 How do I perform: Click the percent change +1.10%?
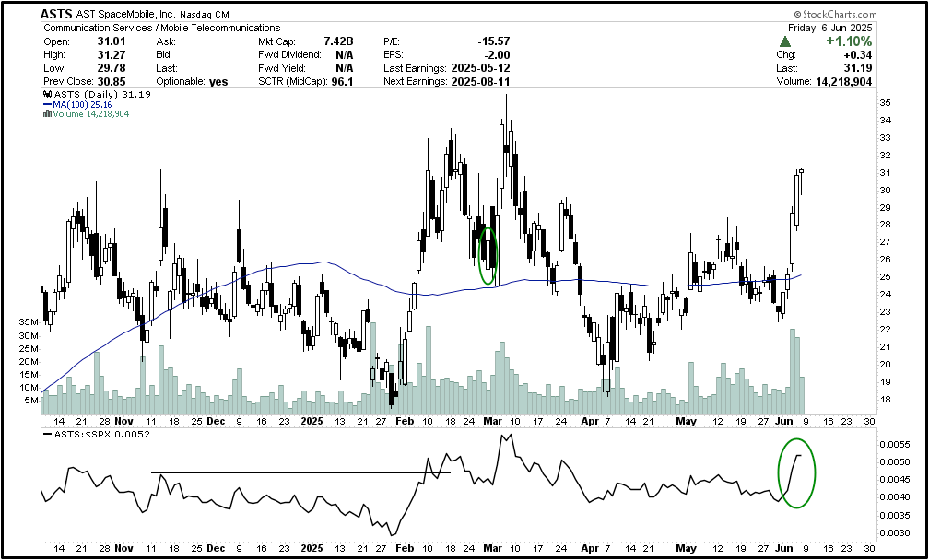coord(850,41)
